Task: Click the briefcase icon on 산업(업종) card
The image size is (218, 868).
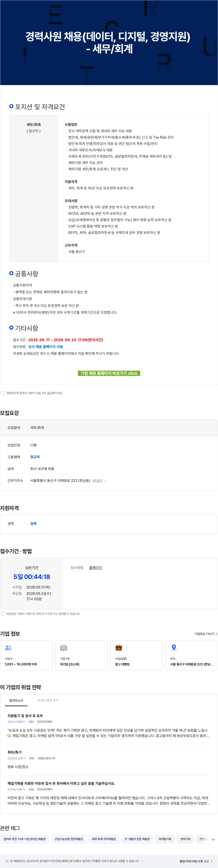Action: pos(119,648)
